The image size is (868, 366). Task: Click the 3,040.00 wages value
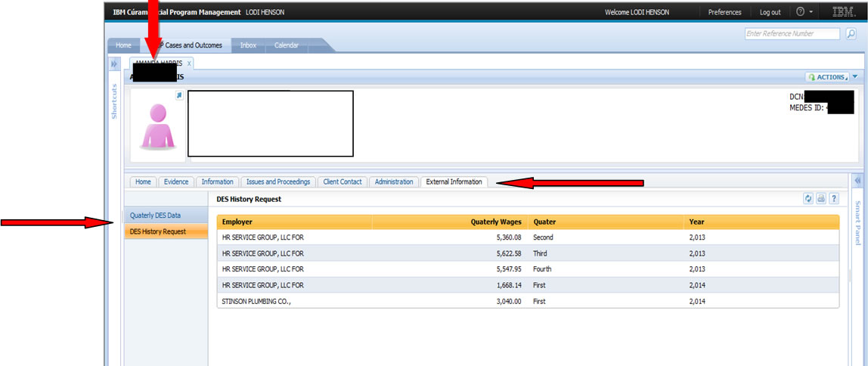tap(507, 302)
